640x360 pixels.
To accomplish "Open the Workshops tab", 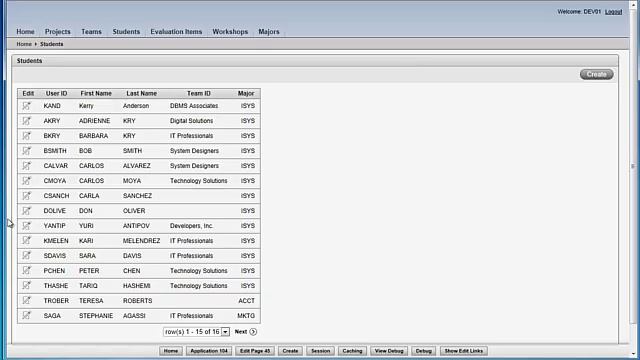I will pyautogui.click(x=230, y=31).
